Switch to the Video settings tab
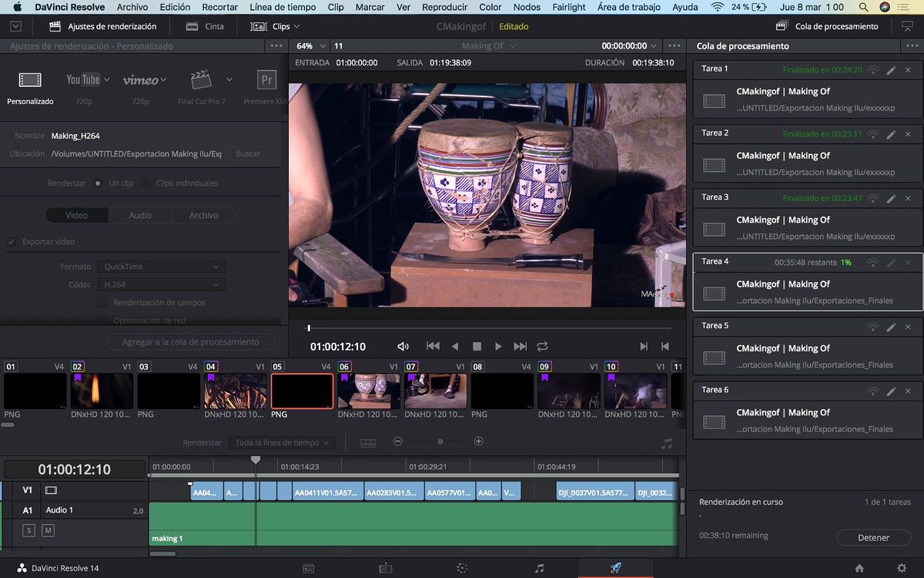 click(76, 216)
